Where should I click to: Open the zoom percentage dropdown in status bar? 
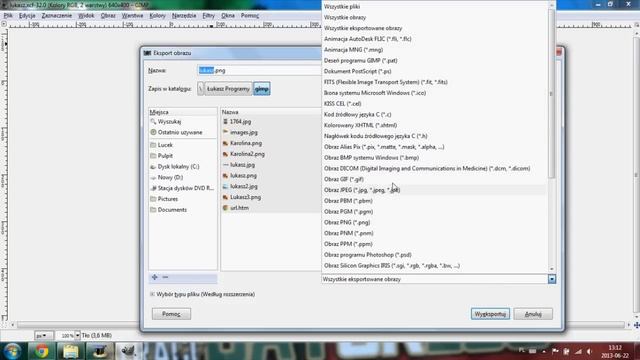77,336
